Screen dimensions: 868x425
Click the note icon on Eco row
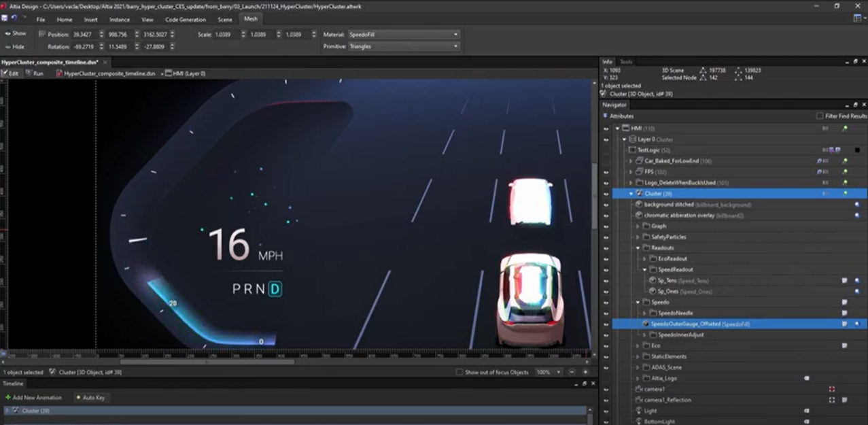pyautogui.click(x=844, y=345)
